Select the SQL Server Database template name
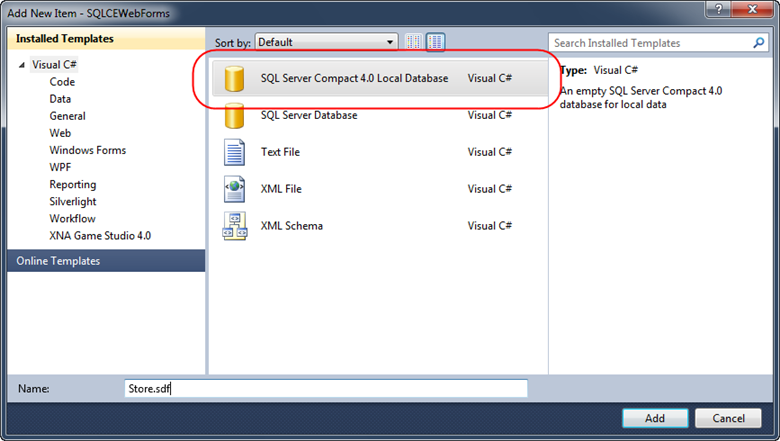780x441 pixels. pos(309,115)
